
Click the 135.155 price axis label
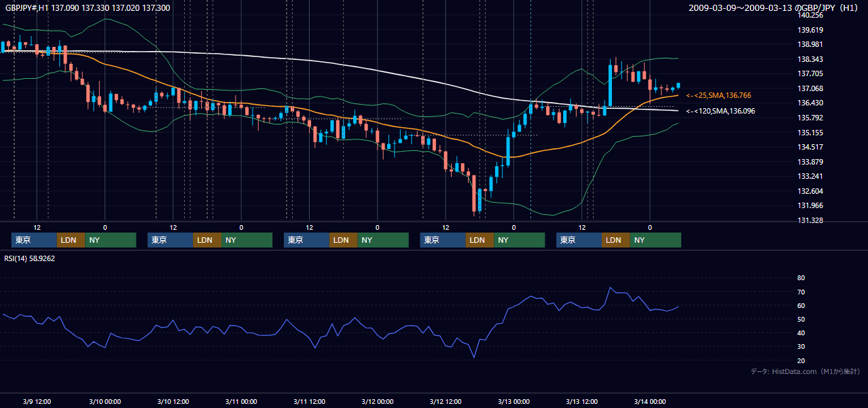[x=810, y=133]
